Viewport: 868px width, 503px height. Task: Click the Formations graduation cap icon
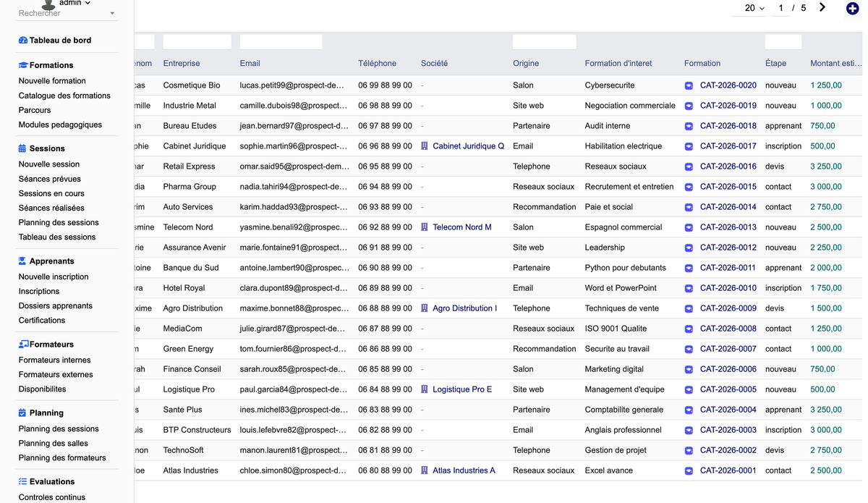[23, 65]
